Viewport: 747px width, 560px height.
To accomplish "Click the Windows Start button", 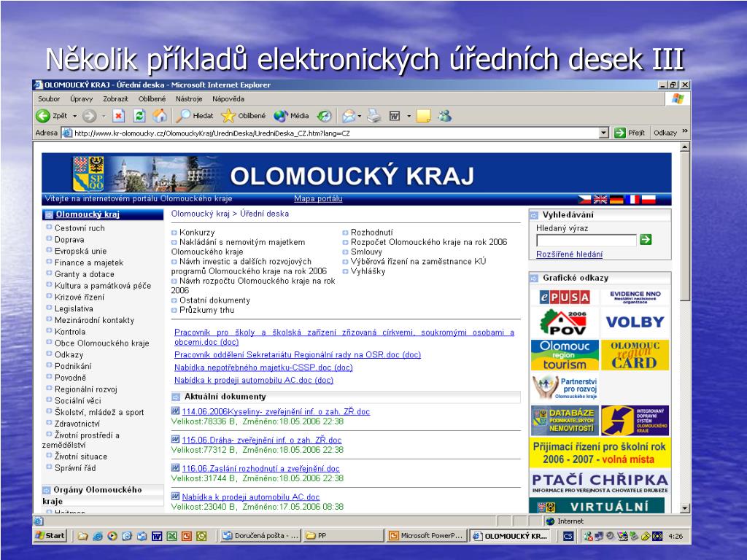I will 50,536.
